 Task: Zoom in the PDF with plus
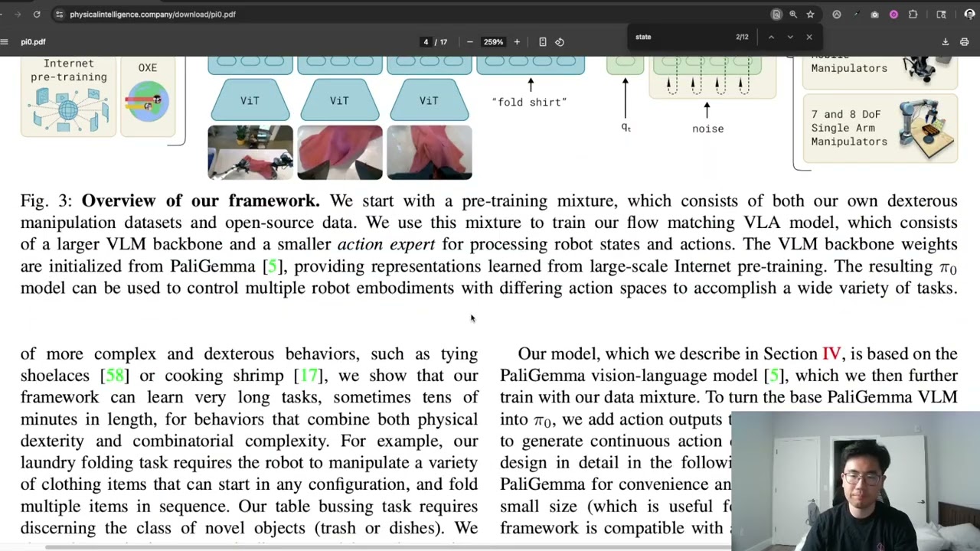coord(517,42)
